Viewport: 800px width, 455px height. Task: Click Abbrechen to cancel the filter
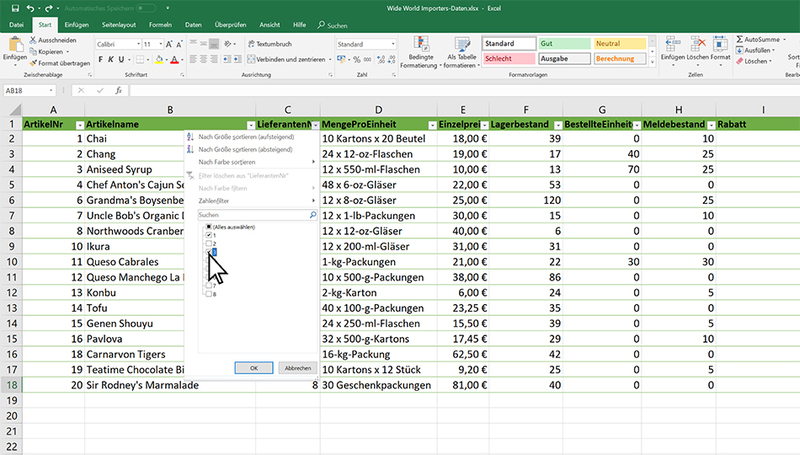(297, 367)
